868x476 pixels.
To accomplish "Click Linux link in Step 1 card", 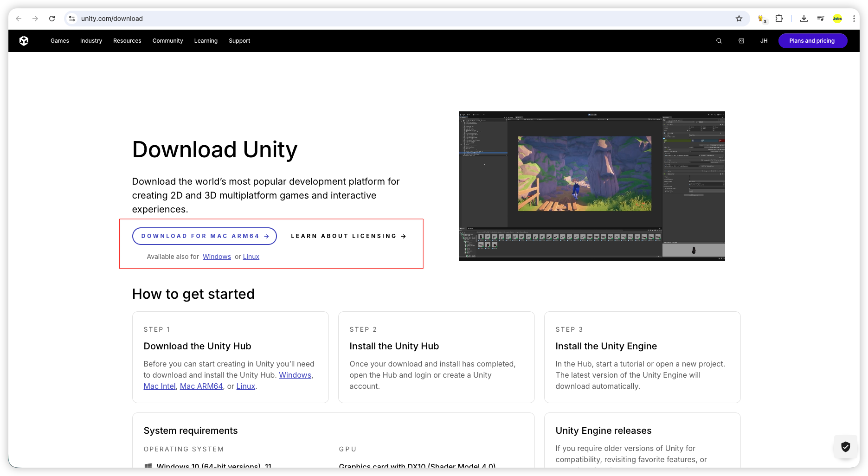I will pyautogui.click(x=246, y=386).
